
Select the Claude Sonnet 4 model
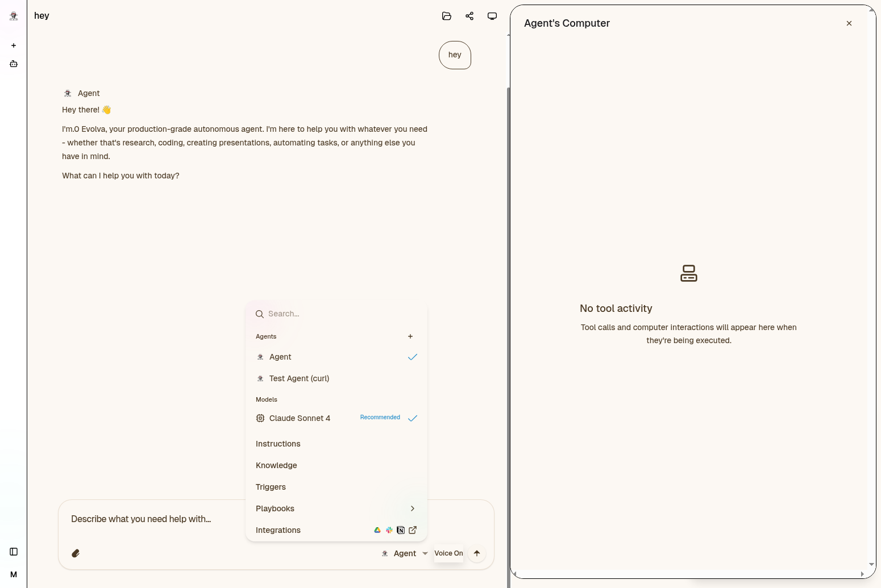(x=300, y=418)
